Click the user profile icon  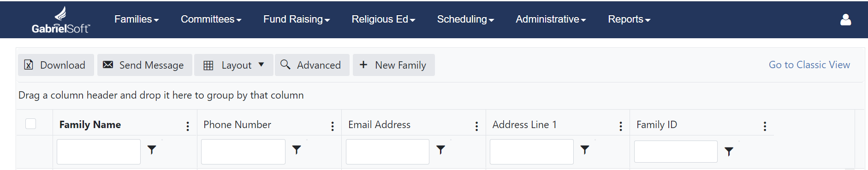click(x=845, y=19)
